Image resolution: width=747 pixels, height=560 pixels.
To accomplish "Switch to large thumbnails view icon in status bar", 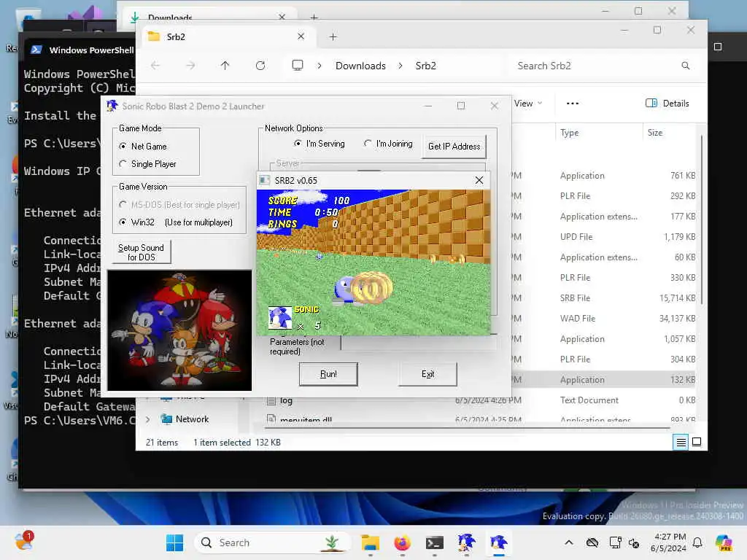I will coord(697,443).
